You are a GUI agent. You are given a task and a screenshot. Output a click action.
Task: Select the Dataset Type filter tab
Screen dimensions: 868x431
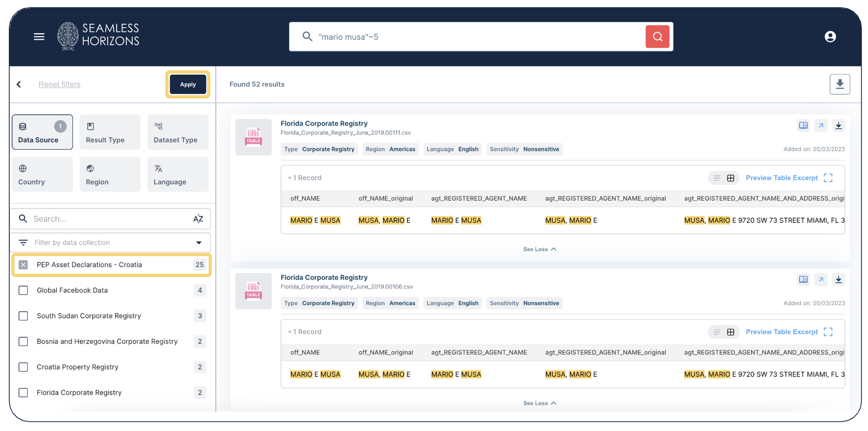coord(178,132)
